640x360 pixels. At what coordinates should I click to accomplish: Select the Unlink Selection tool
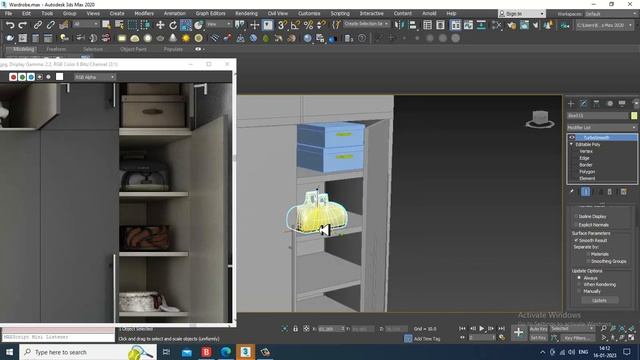coord(50,25)
